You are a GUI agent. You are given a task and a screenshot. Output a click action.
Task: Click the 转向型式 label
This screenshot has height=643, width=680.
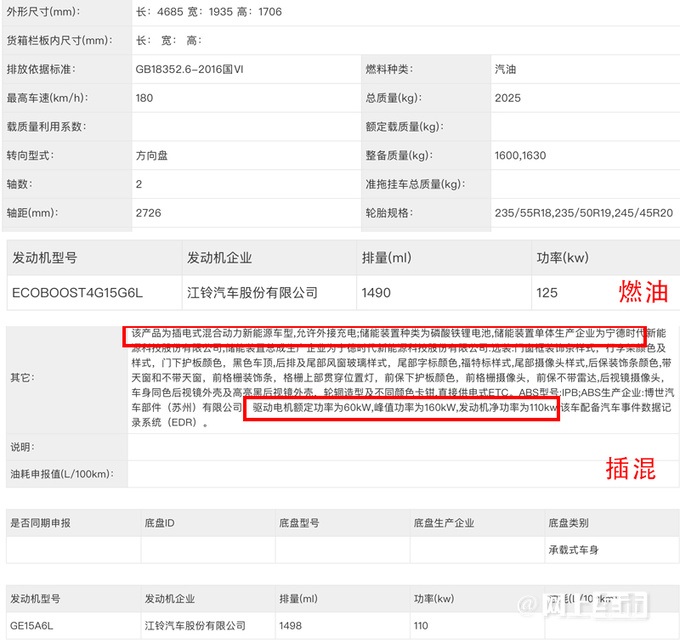click(30, 155)
